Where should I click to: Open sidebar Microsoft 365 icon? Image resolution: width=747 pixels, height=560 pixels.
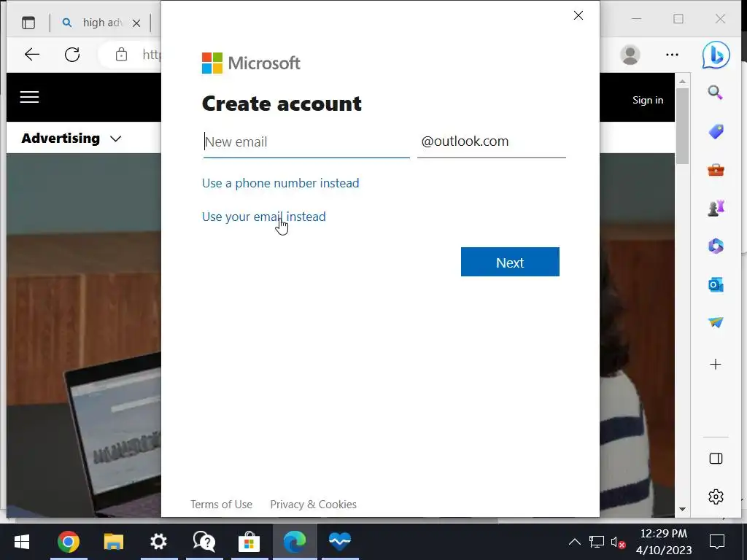[x=716, y=246]
